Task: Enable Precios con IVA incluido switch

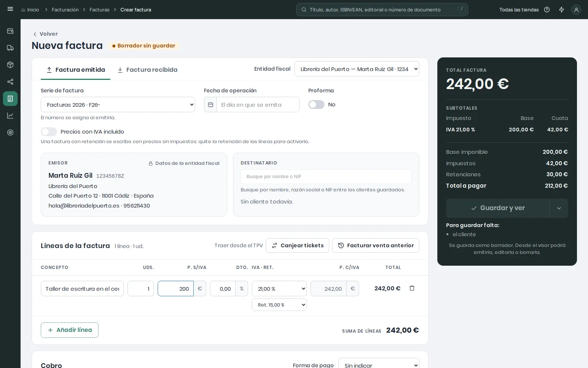Action: (49, 132)
